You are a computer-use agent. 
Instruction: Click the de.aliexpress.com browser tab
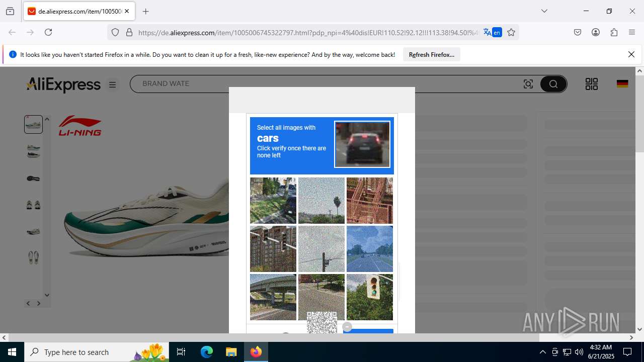tap(79, 11)
